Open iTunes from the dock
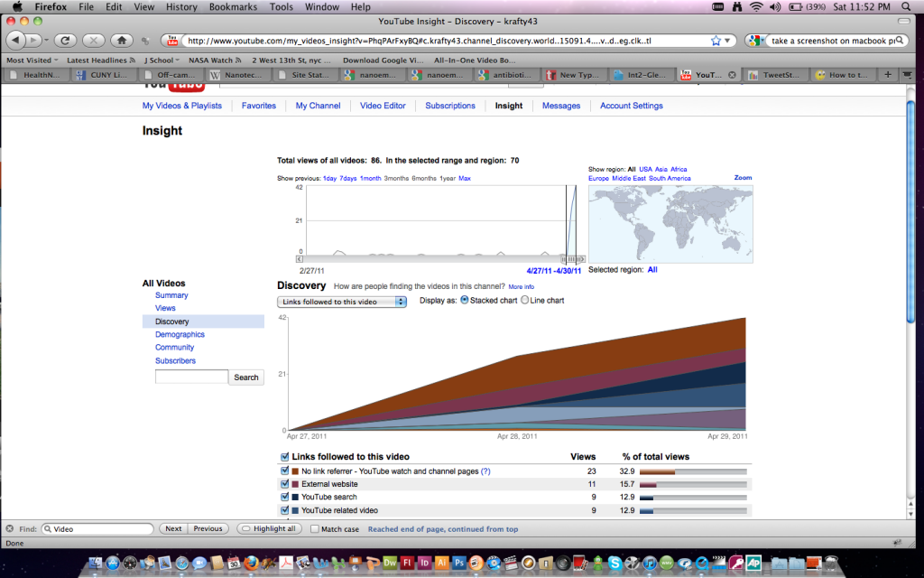This screenshot has height=578, width=924. point(650,563)
